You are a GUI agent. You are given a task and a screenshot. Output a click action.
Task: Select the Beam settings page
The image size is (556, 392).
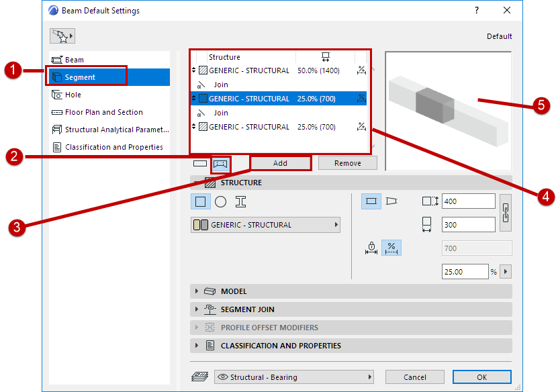pos(109,60)
